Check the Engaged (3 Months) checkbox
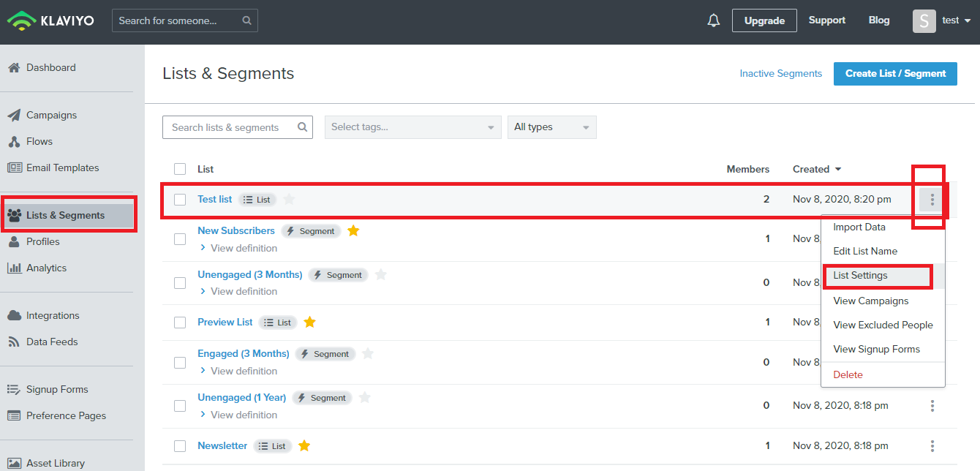The image size is (980, 471). coord(180,362)
